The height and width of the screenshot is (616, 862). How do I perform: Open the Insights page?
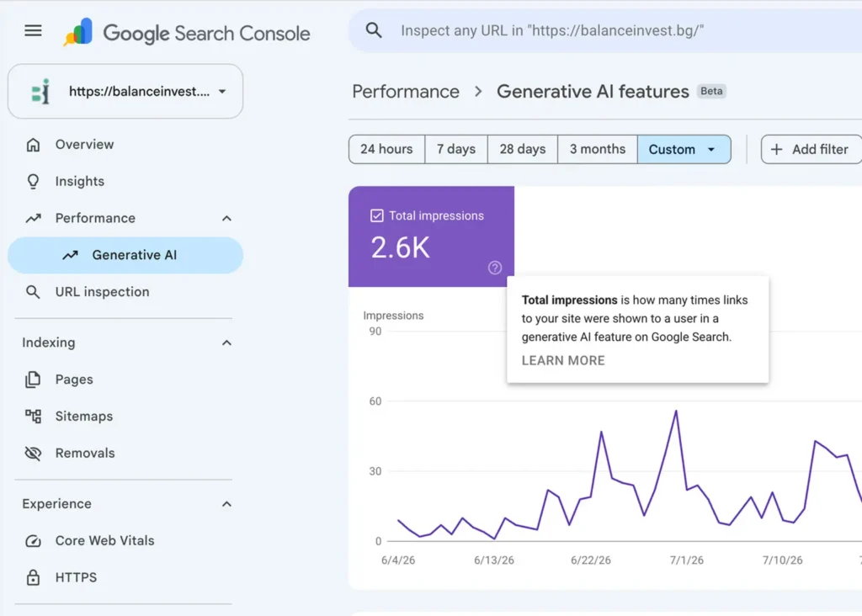tap(125, 181)
